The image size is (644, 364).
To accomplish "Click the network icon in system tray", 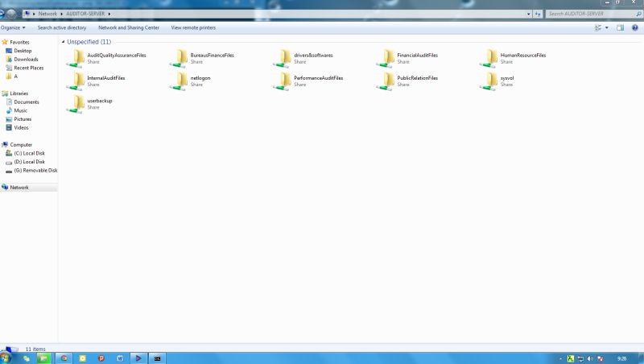I will click(x=580, y=358).
